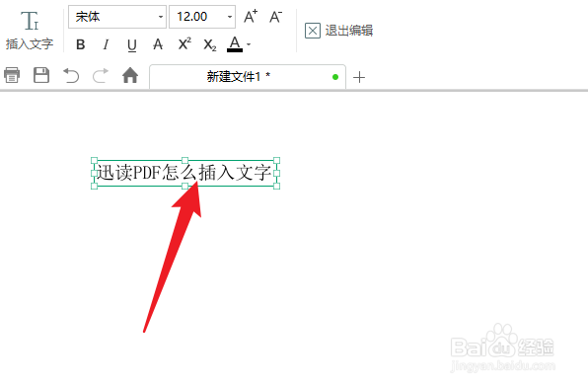
Task: Click the font color A icon
Action: pyautogui.click(x=235, y=44)
